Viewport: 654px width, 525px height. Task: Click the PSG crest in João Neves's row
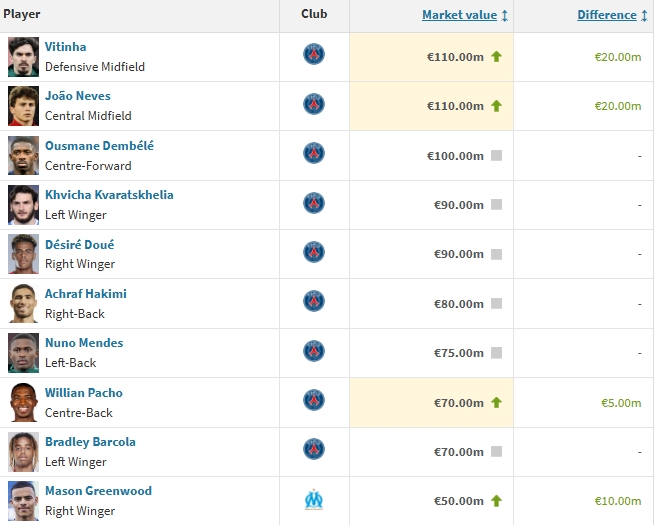pyautogui.click(x=314, y=104)
